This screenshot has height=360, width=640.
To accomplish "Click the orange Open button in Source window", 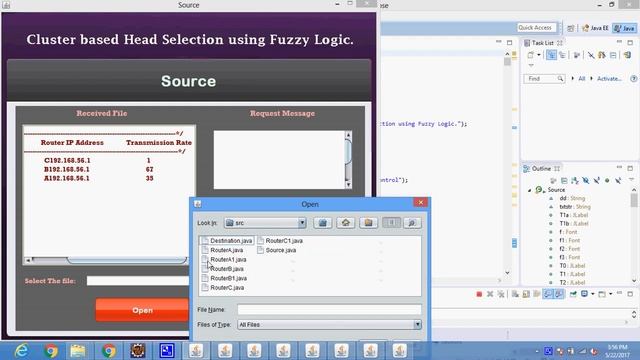I will pos(142,310).
